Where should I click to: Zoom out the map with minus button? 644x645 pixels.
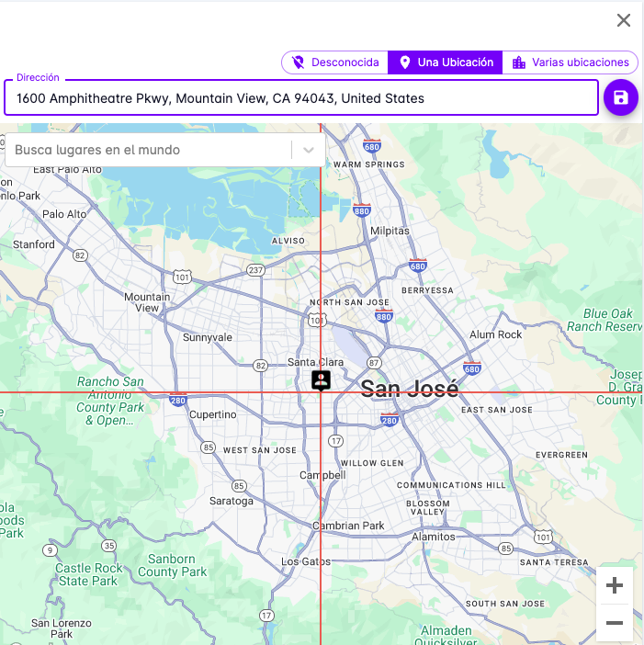[x=615, y=623]
